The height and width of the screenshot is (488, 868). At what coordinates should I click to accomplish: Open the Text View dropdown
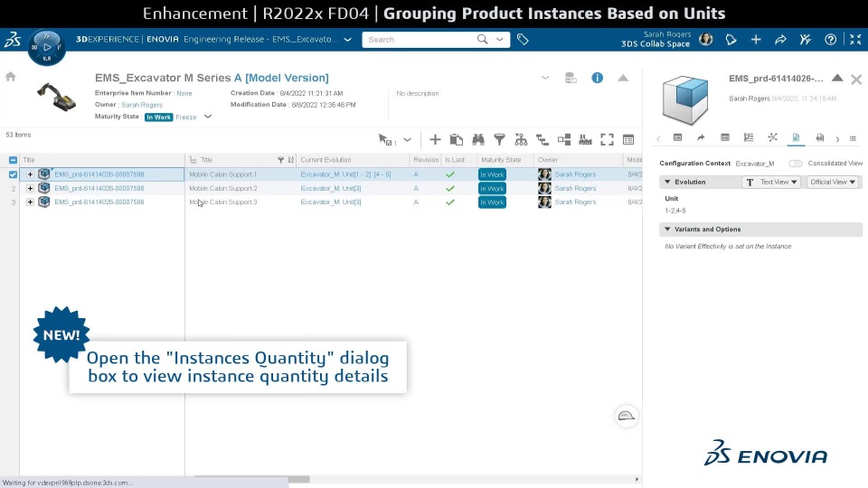[771, 182]
